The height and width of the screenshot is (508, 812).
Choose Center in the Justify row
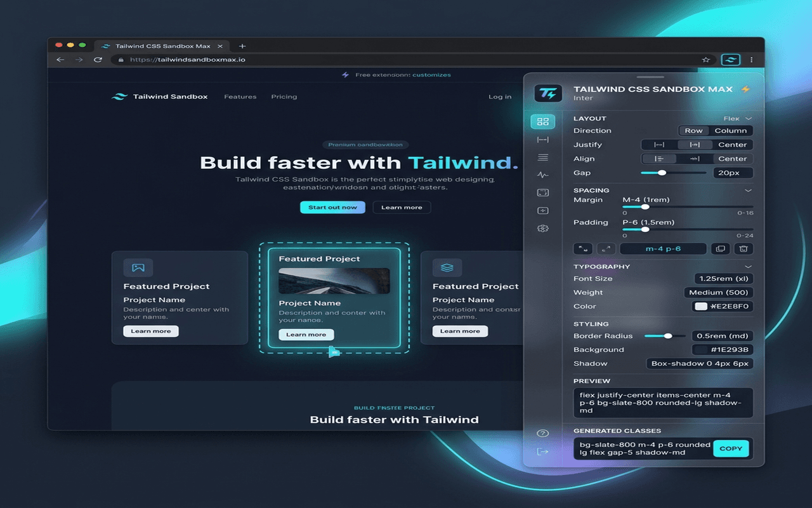732,145
